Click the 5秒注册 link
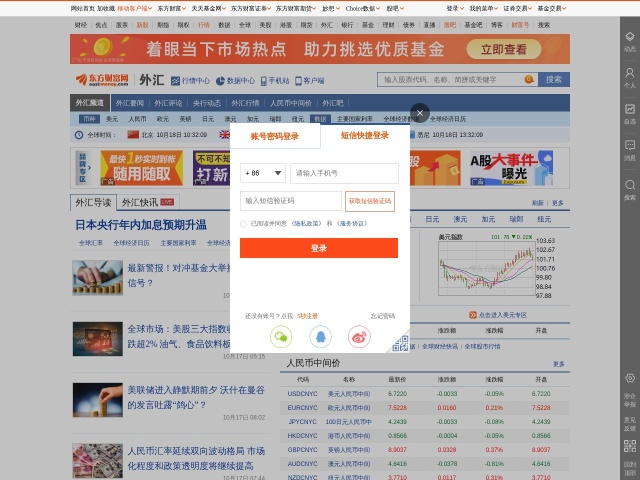 [x=307, y=316]
